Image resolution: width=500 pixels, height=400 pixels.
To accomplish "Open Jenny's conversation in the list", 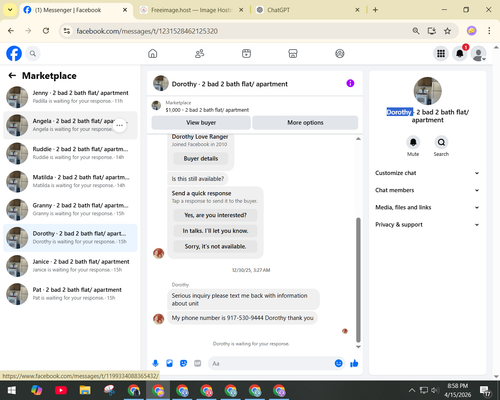I will click(70, 97).
